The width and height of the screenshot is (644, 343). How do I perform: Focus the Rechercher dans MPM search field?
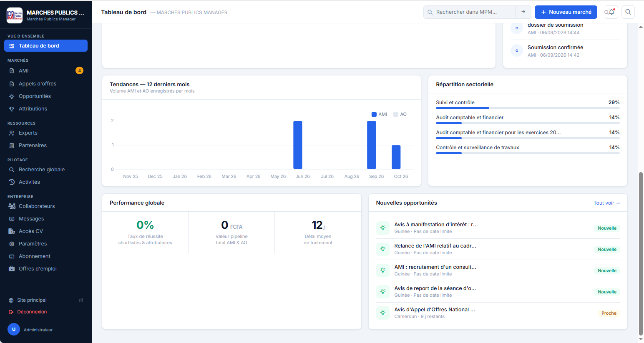[x=470, y=12]
